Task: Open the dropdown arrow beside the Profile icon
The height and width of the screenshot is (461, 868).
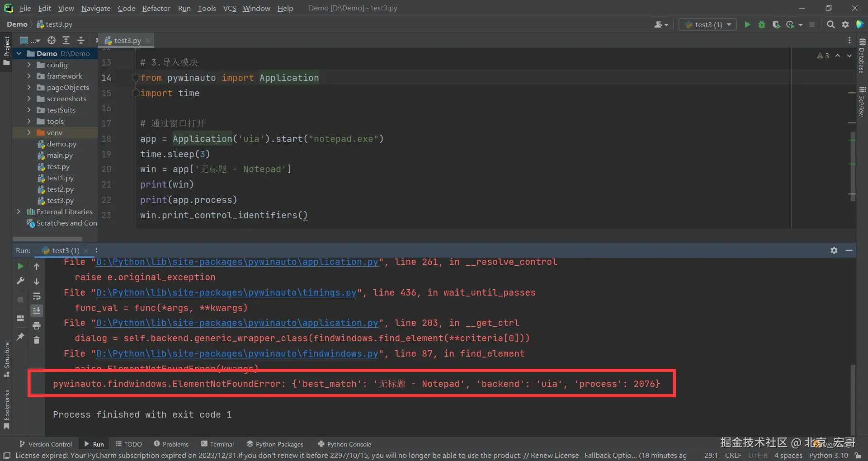Action: [x=801, y=25]
